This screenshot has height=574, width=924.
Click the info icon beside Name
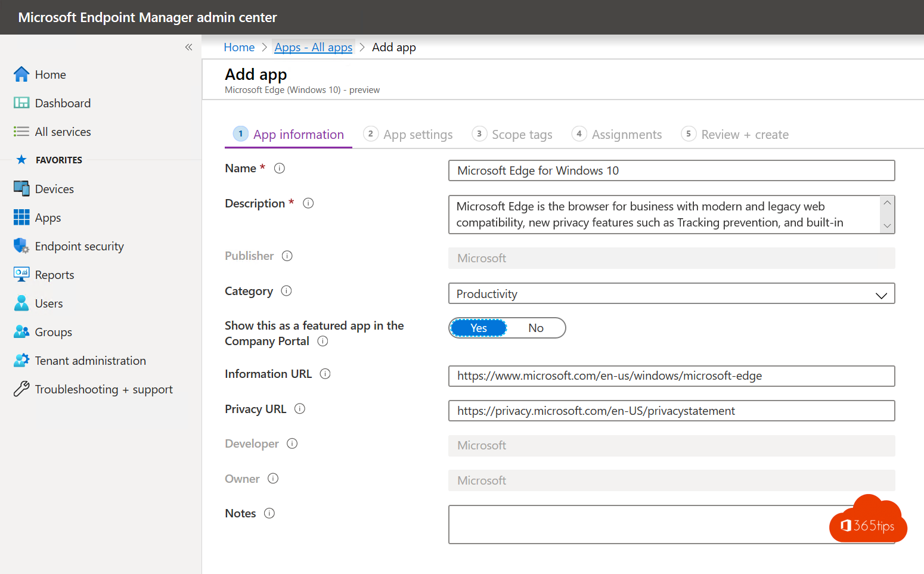(x=280, y=168)
